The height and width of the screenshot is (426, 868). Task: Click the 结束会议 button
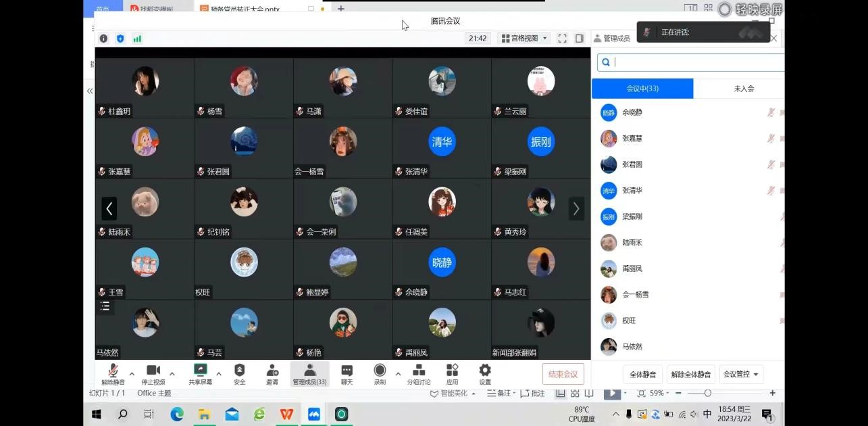tap(563, 374)
